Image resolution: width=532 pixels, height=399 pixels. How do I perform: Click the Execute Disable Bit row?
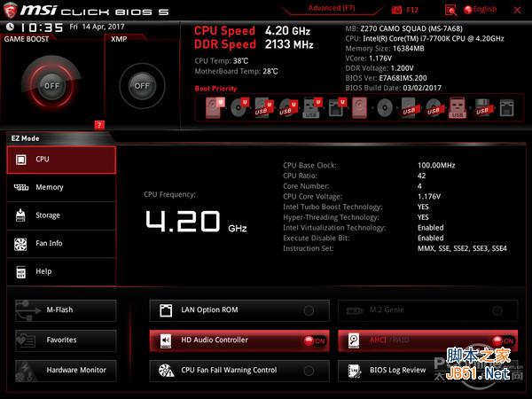tap(364, 239)
